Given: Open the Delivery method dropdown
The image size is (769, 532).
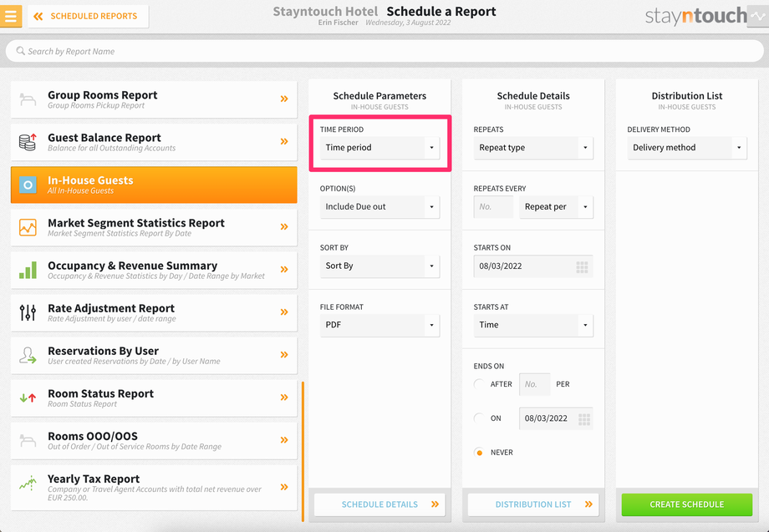Looking at the screenshot, I should [686, 148].
